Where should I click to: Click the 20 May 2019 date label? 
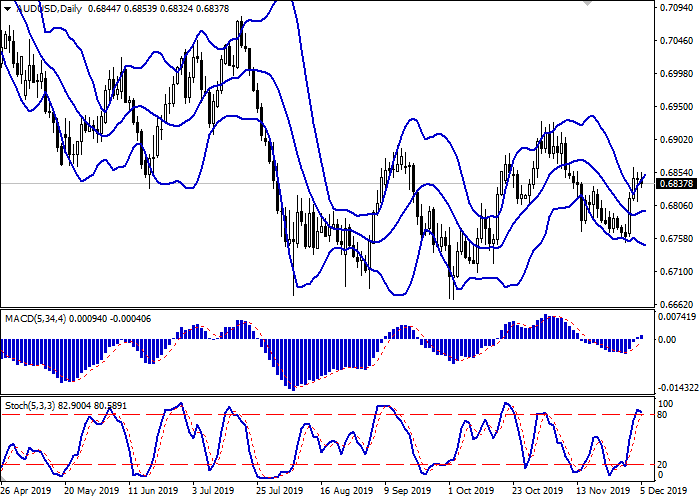[92, 492]
